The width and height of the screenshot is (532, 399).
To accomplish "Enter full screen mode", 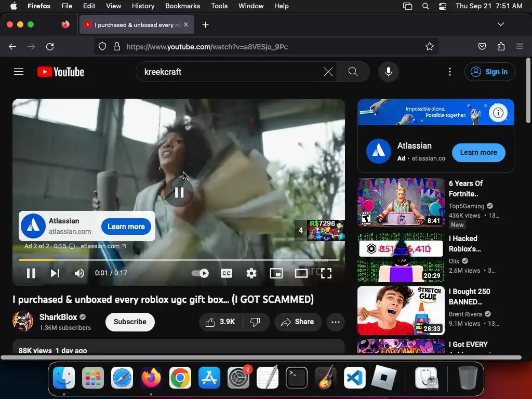I will [326, 273].
